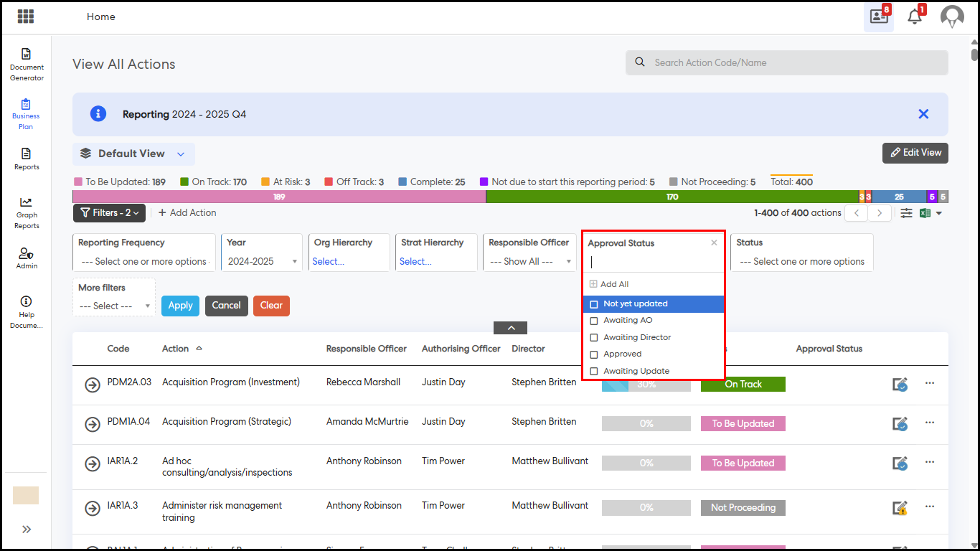Click the Excel export icon
980x551 pixels.
click(925, 213)
